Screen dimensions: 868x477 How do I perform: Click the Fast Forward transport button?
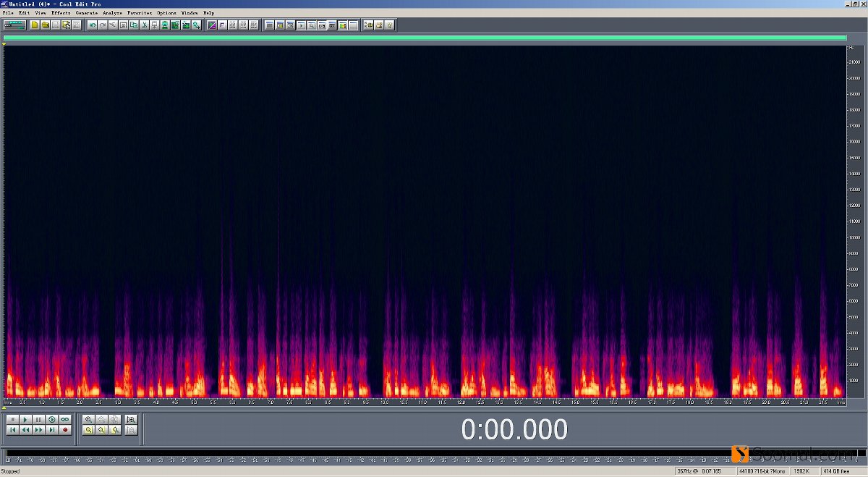point(38,430)
